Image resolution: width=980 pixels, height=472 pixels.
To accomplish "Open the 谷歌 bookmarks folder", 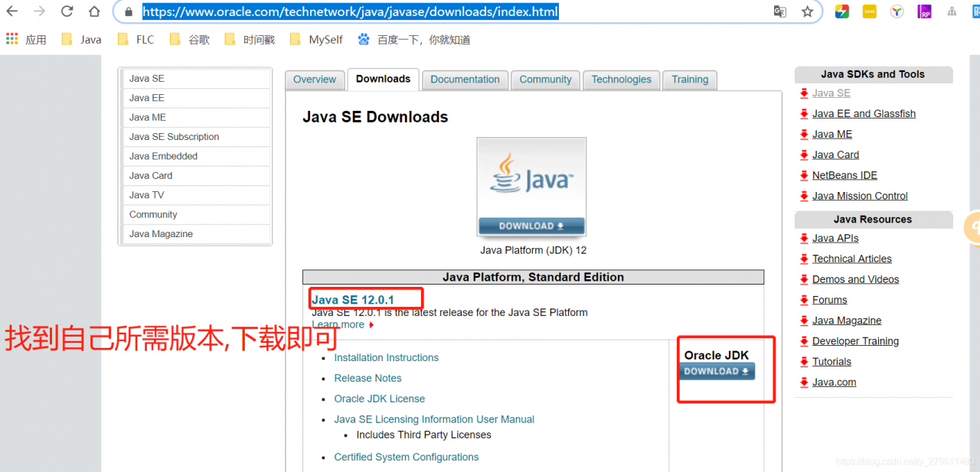I will coord(190,39).
